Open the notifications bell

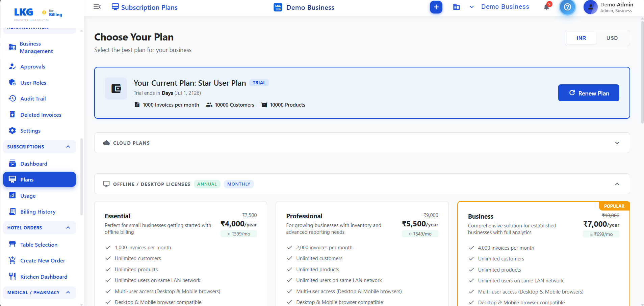coord(546,7)
